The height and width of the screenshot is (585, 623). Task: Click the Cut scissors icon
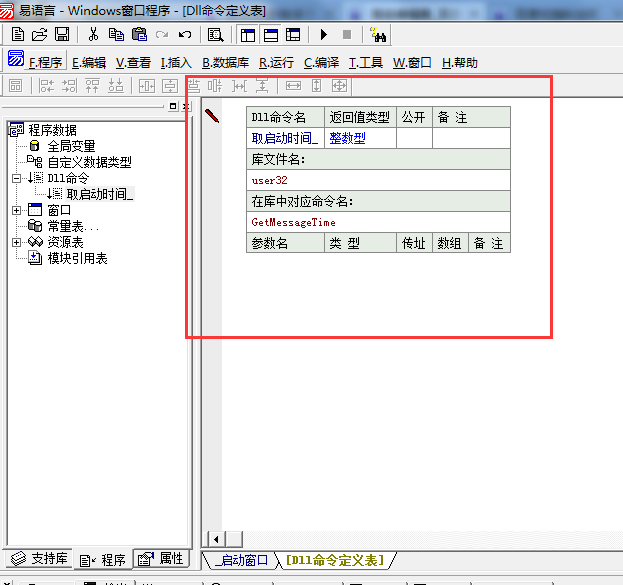(x=93, y=35)
